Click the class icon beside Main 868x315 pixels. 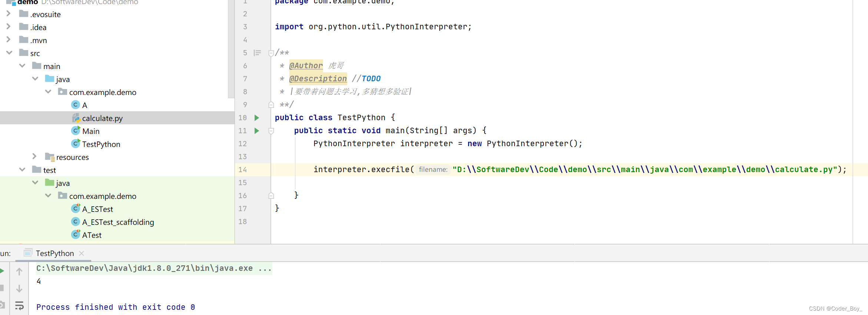coord(76,131)
